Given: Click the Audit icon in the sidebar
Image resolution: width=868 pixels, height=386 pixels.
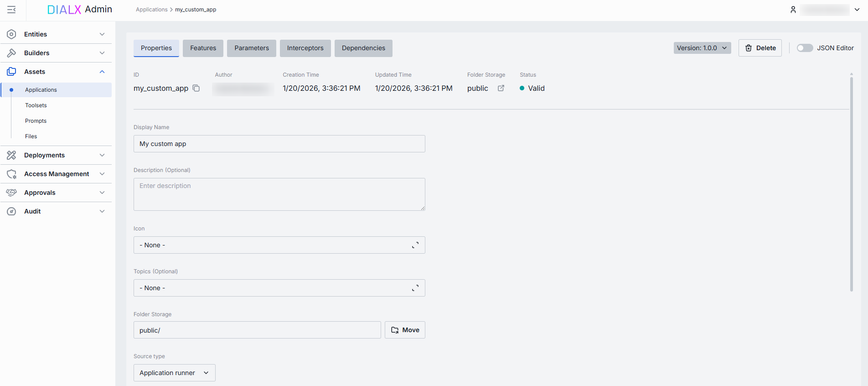Looking at the screenshot, I should tap(11, 211).
